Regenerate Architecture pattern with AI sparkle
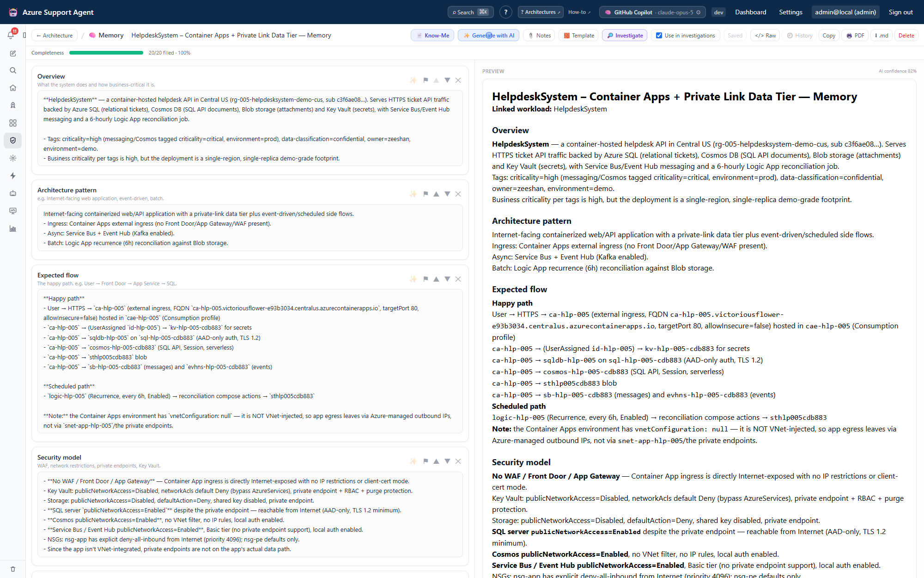Screen dimensions: 924x578 [413, 194]
